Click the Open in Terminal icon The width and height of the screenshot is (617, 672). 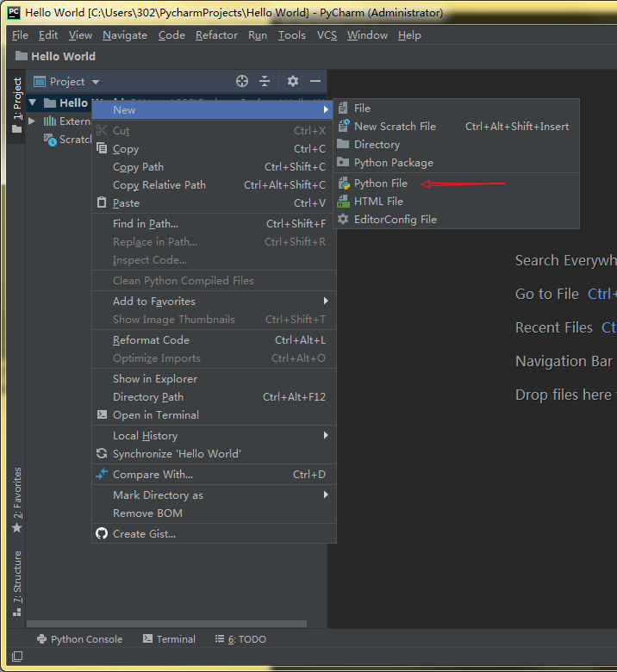coord(102,414)
